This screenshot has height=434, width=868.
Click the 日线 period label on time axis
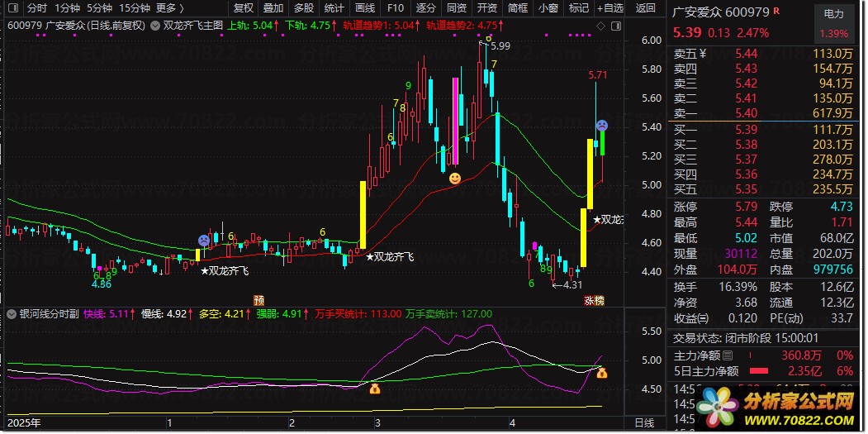[x=644, y=423]
